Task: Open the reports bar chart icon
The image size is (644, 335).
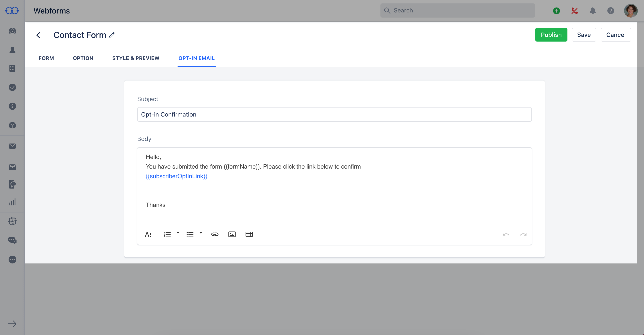Action: click(x=12, y=202)
